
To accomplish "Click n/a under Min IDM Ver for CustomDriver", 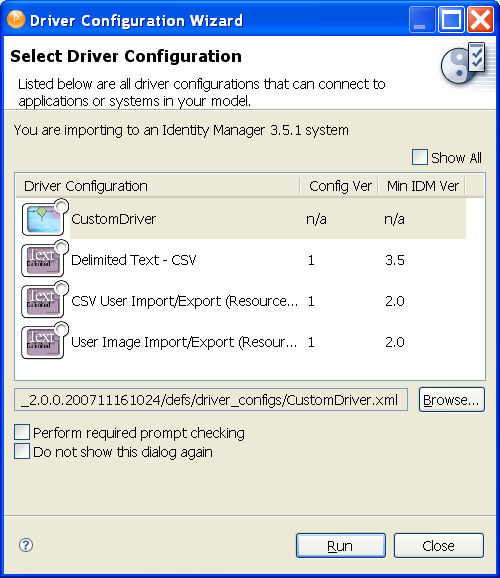I will [395, 219].
